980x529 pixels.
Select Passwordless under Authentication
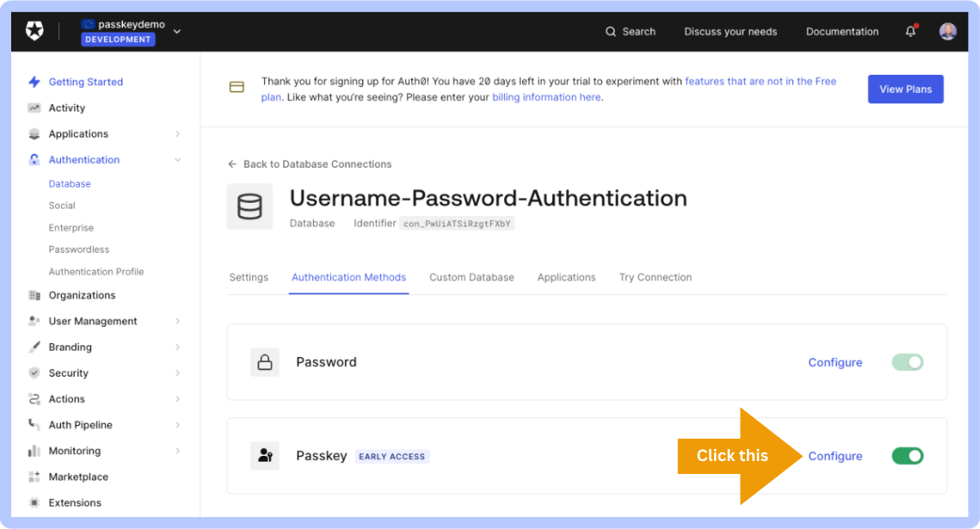tap(79, 249)
